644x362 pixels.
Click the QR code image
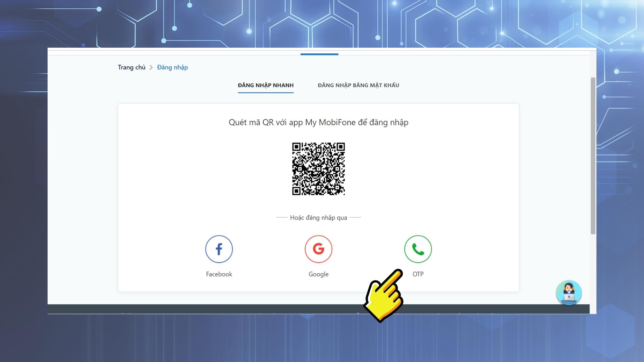click(x=318, y=169)
